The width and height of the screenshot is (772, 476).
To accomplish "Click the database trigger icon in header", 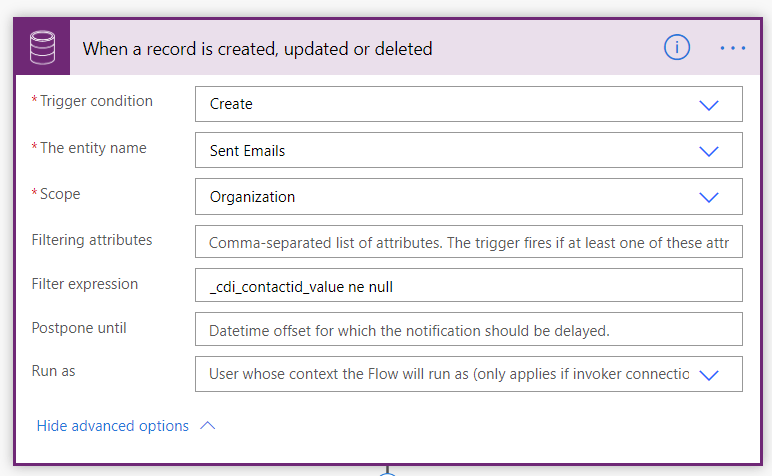I will (43, 47).
